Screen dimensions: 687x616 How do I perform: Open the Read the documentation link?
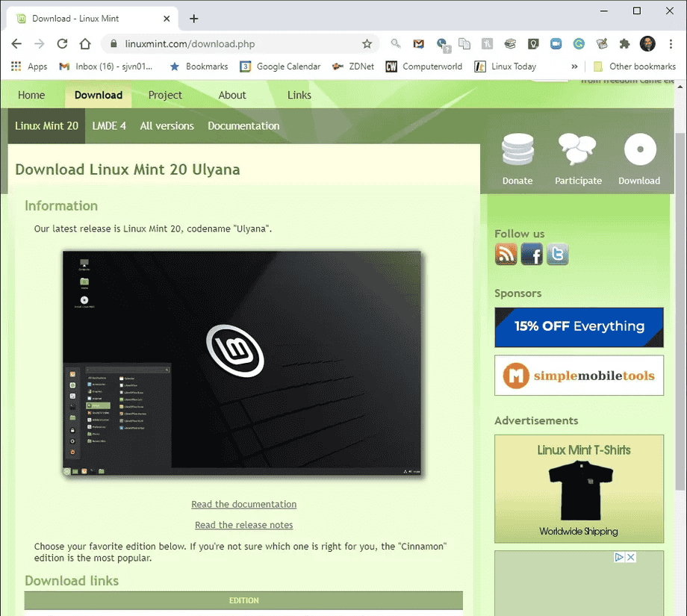point(243,504)
